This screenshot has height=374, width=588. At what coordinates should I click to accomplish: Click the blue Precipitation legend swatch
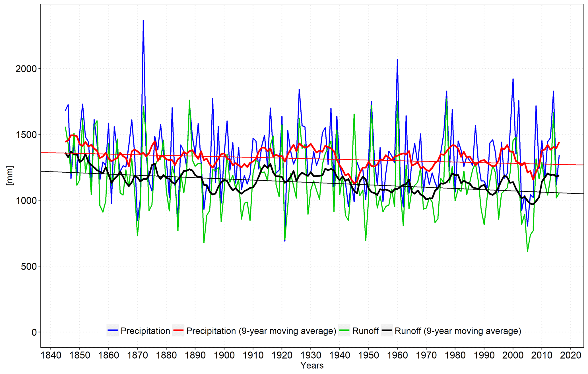(x=112, y=330)
